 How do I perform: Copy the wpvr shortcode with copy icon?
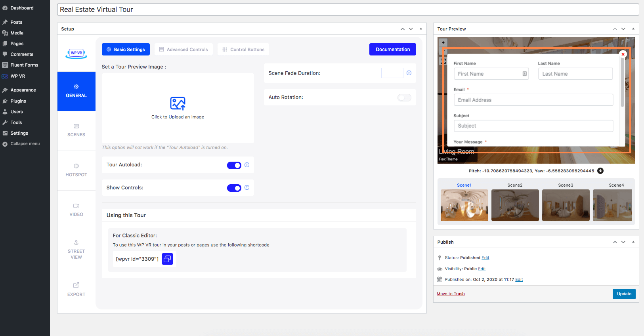167,259
